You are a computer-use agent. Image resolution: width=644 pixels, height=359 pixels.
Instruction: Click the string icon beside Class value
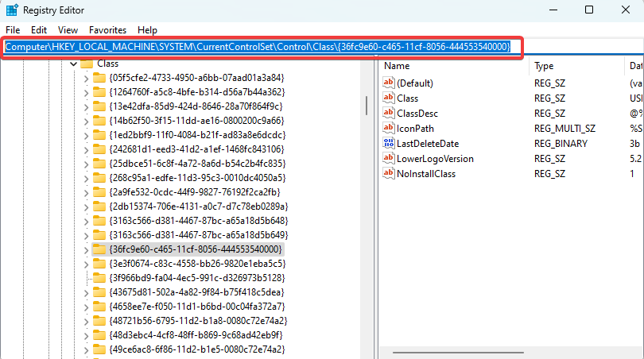click(x=388, y=98)
